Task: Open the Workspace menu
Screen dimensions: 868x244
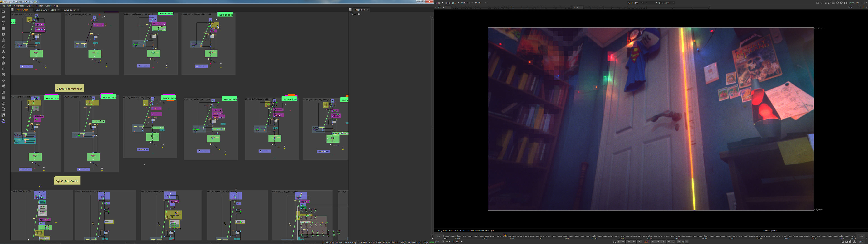Action: coord(19,6)
